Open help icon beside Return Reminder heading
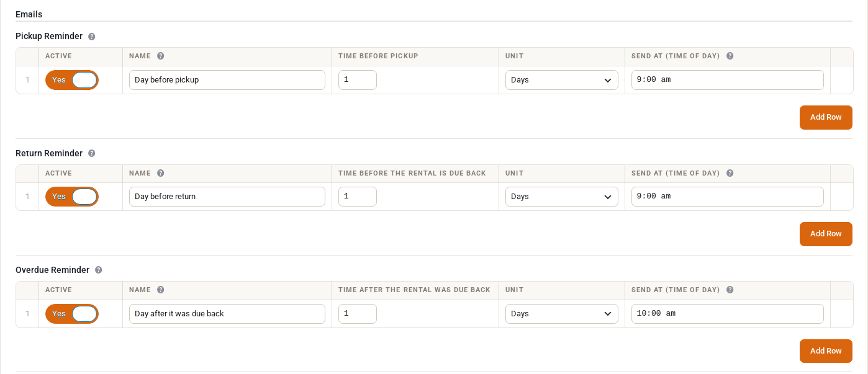 [92, 153]
